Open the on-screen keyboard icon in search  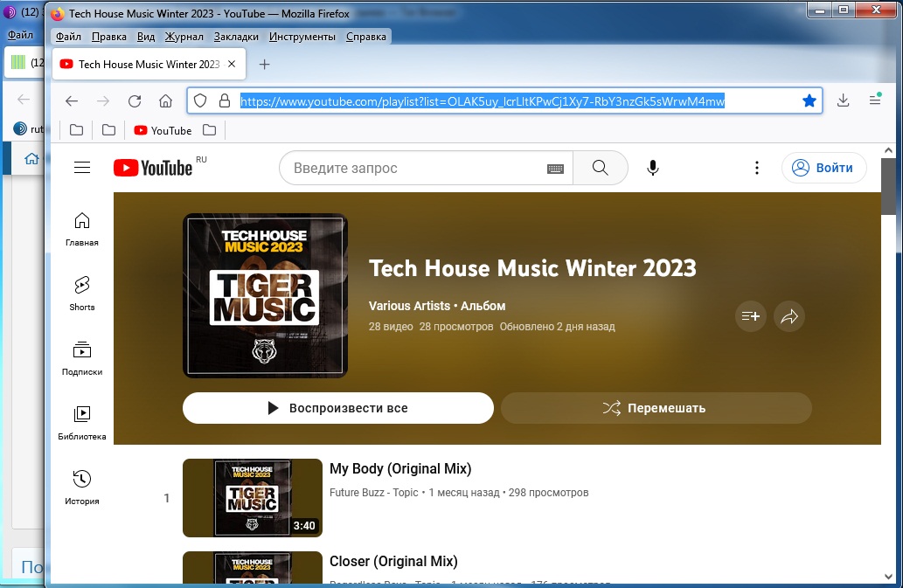point(555,169)
